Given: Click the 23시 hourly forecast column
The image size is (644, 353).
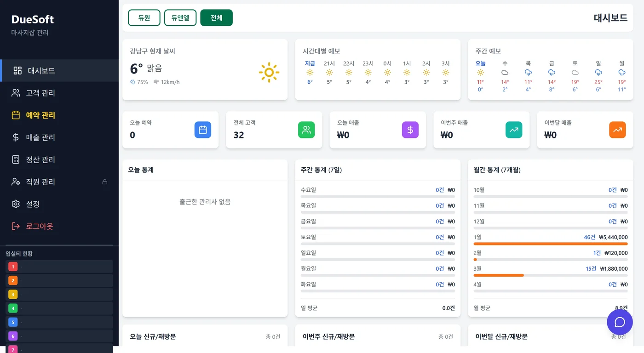Looking at the screenshot, I should click(x=368, y=73).
